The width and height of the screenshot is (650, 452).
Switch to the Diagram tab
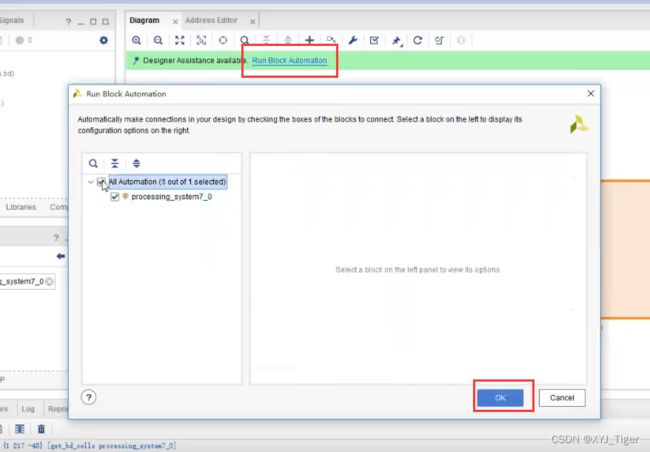(144, 20)
